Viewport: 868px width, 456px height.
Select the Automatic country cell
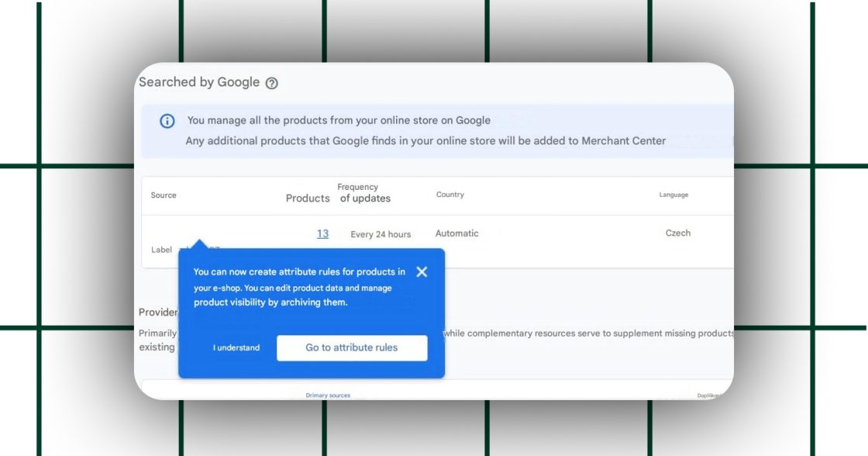456,233
